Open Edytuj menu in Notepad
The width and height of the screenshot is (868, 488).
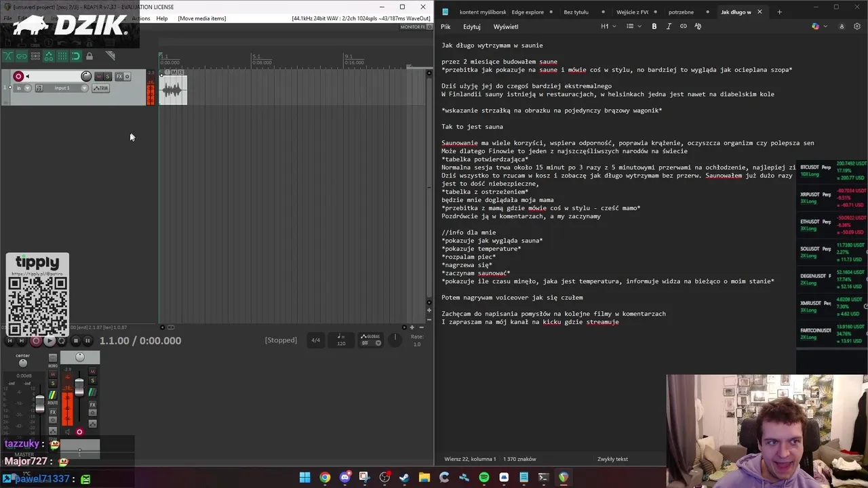pos(472,26)
